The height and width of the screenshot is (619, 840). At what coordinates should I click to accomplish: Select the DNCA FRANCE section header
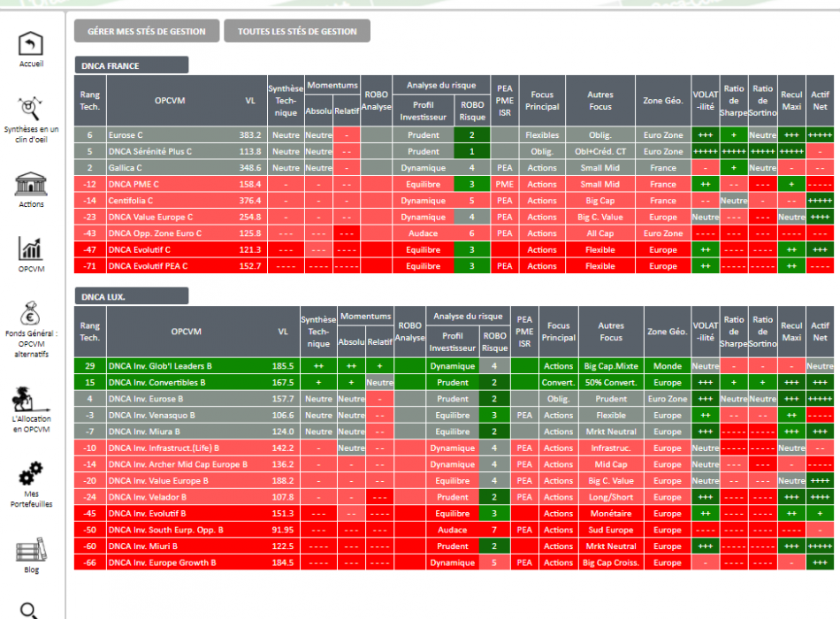point(131,65)
